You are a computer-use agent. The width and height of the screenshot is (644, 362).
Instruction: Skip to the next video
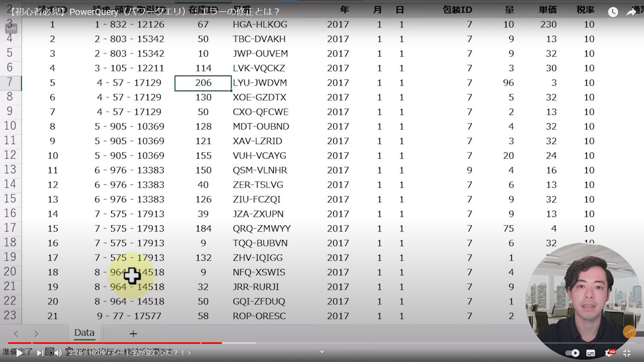coord(40,353)
